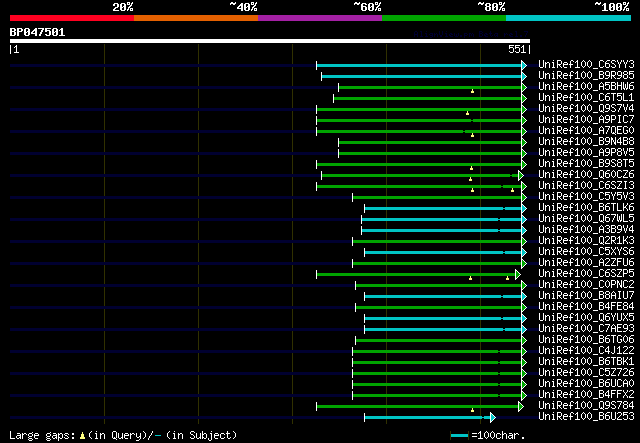Click the arrowhead ending the UniRef100_Q60CZ6 alignment
Image resolution: width=640 pixels, height=443 pixels.
click(x=520, y=175)
